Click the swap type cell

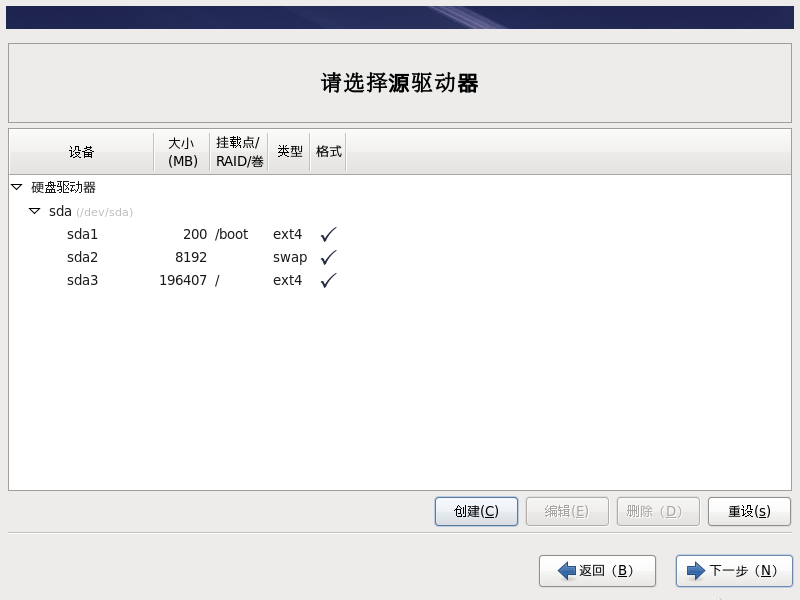[290, 258]
